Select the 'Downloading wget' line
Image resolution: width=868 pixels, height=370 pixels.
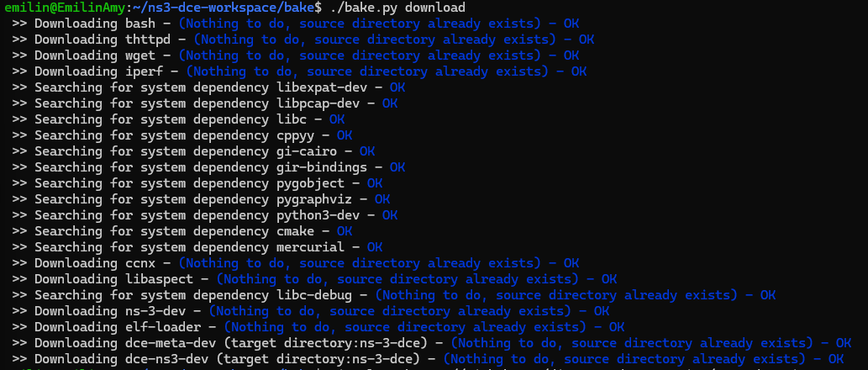pos(296,56)
